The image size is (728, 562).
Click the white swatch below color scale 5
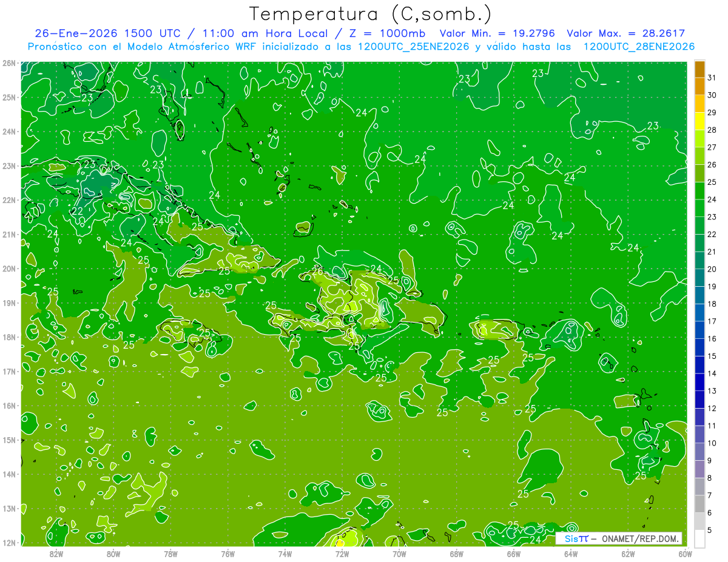tap(699, 539)
